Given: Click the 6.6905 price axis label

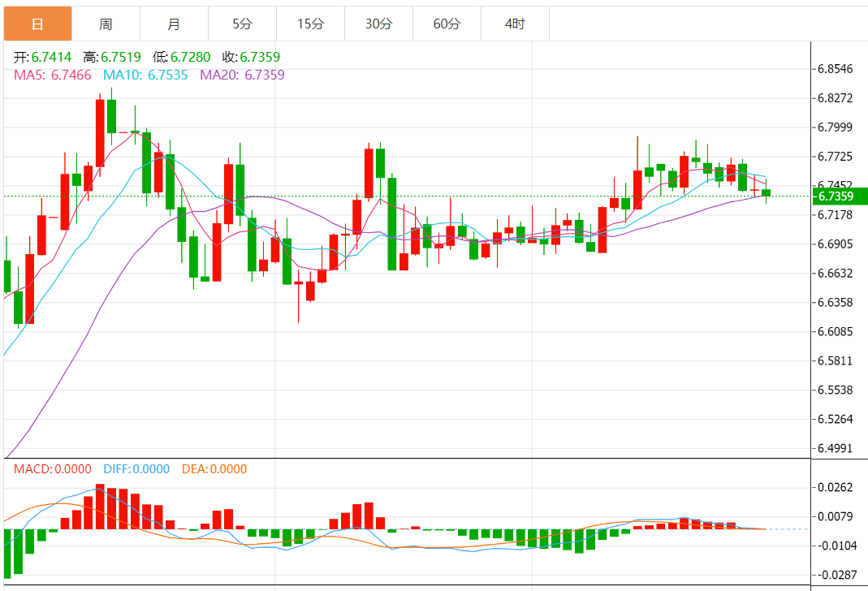Looking at the screenshot, I should pos(835,244).
